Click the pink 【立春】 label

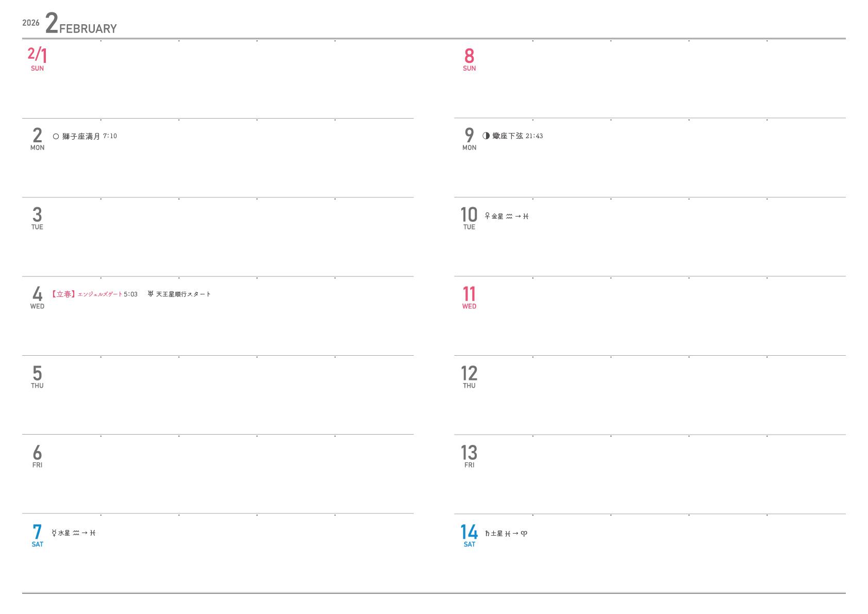pyautogui.click(x=63, y=294)
